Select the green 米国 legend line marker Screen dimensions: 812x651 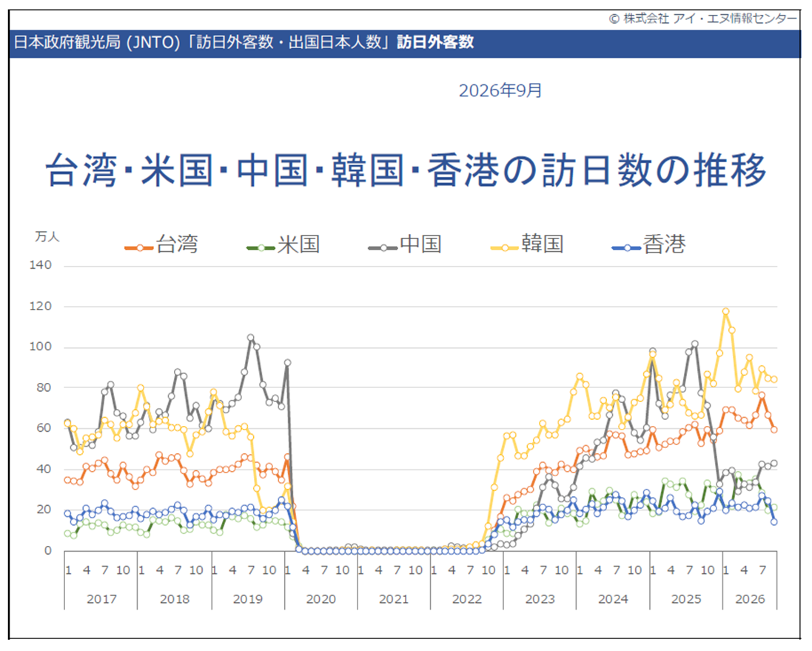(x=261, y=248)
